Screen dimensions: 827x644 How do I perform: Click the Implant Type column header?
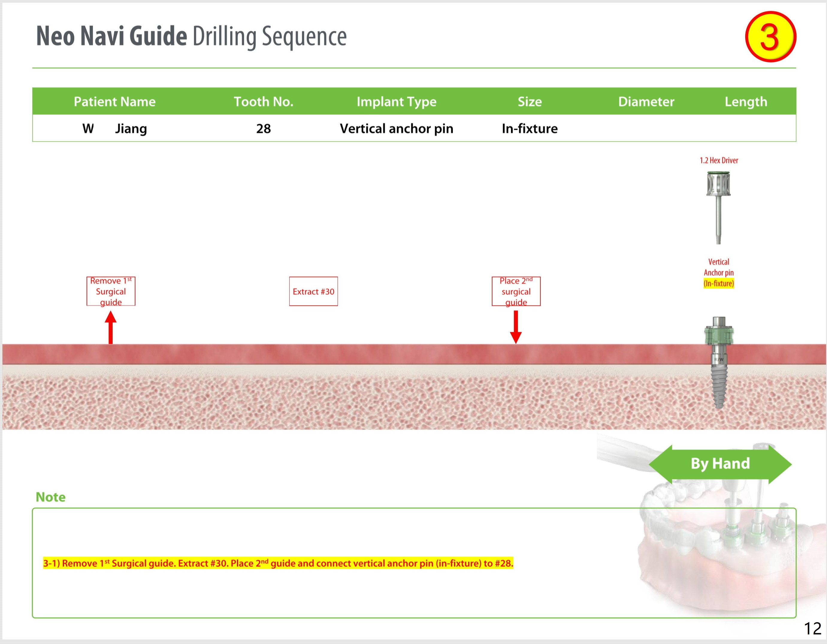397,102
